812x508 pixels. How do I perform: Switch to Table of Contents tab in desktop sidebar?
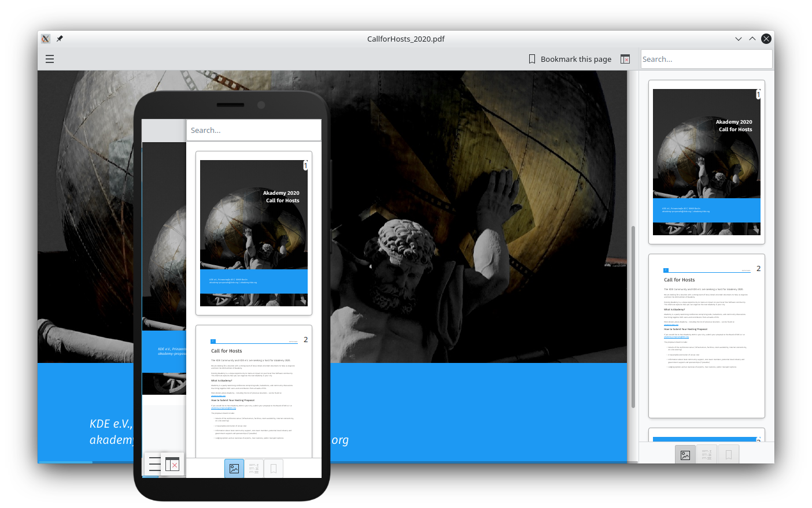click(x=707, y=455)
